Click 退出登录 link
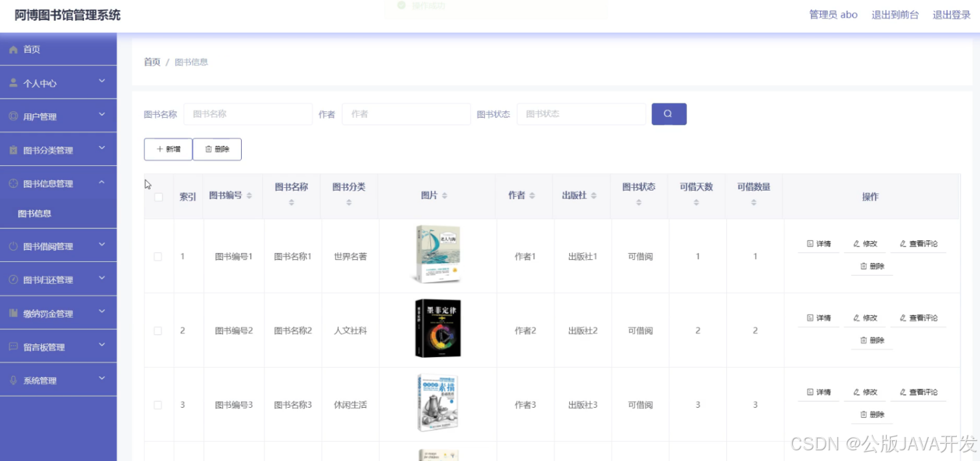Screen dimensions: 980x461 951,15
